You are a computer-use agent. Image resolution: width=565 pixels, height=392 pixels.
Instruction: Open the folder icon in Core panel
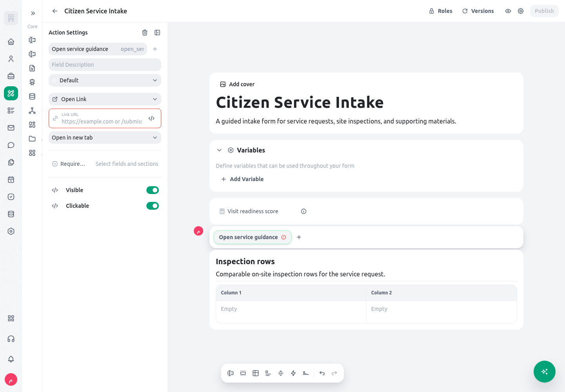pos(32,139)
